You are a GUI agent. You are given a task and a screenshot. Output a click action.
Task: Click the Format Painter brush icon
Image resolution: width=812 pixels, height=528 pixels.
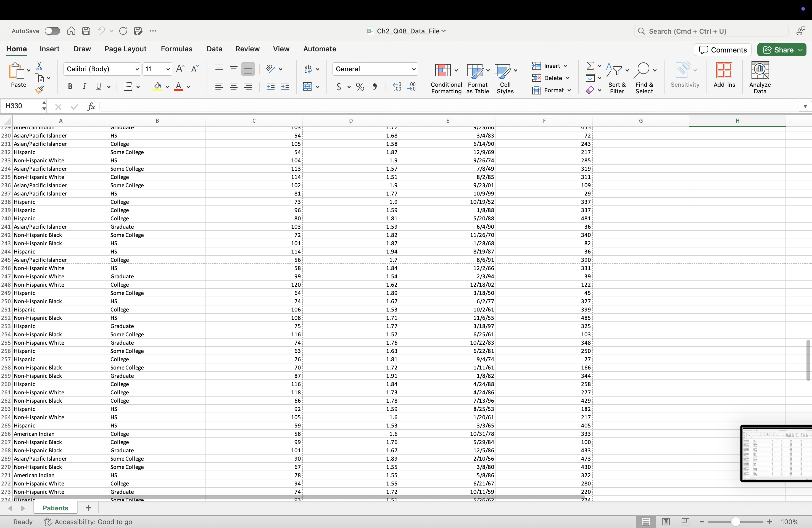tap(39, 90)
